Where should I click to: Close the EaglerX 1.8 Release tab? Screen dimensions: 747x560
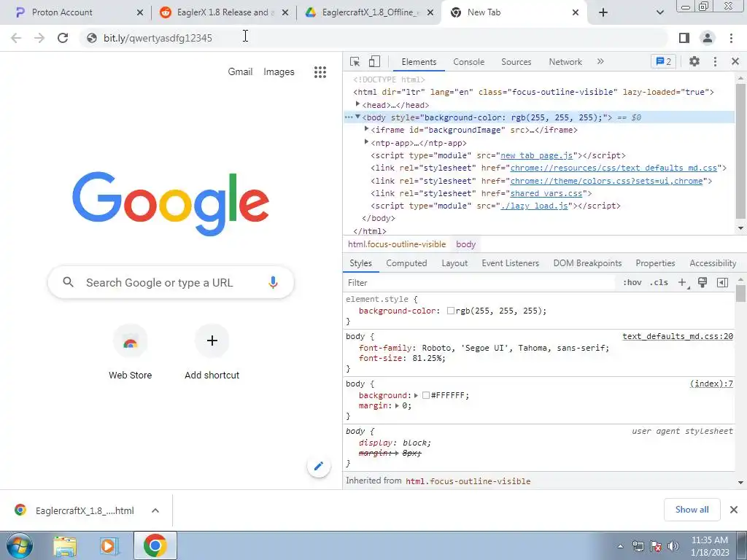pyautogui.click(x=285, y=12)
